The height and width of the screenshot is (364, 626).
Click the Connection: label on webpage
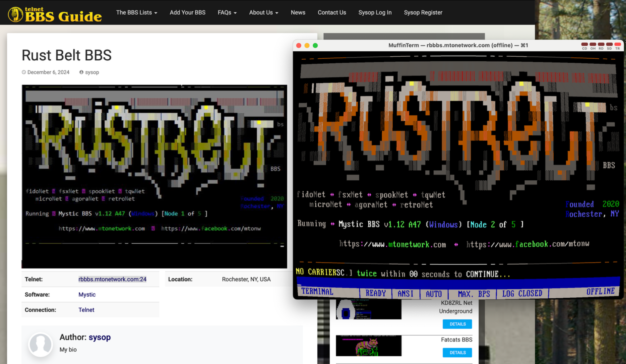(x=40, y=310)
